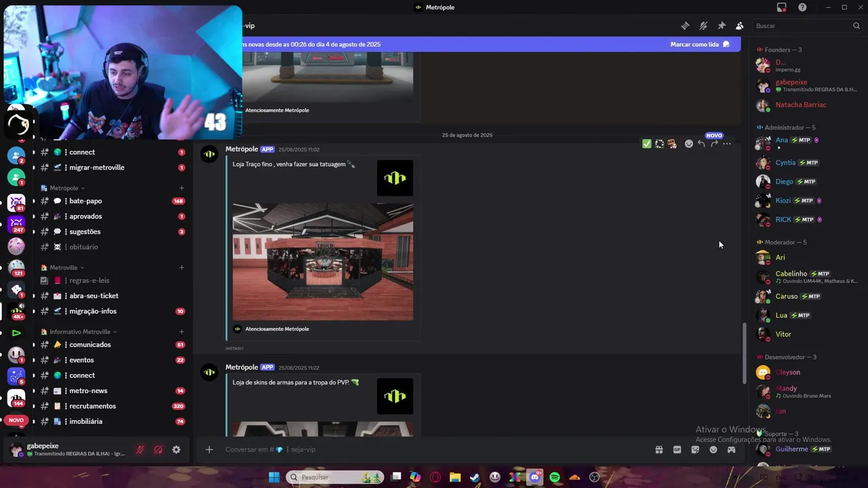Collapse the Metrópole channel category
This screenshot has width=868, height=488.
(62, 188)
